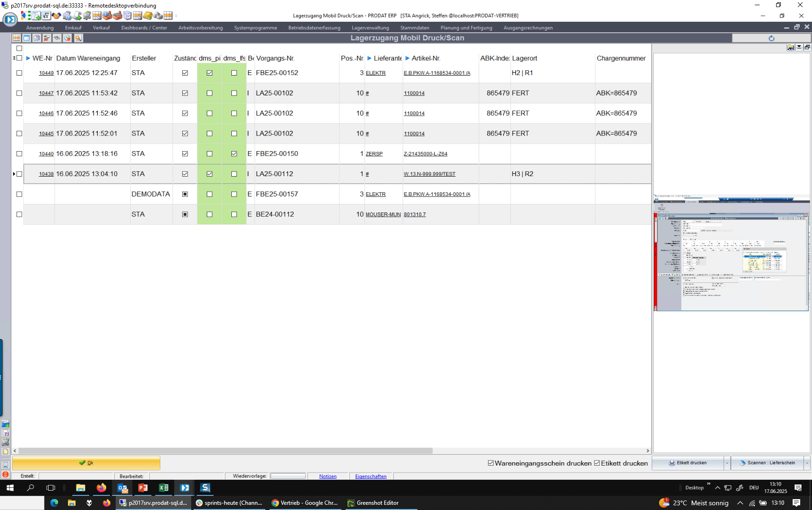
Task: Select row checkbox for WE-Nr 10449
Action: pos(19,73)
